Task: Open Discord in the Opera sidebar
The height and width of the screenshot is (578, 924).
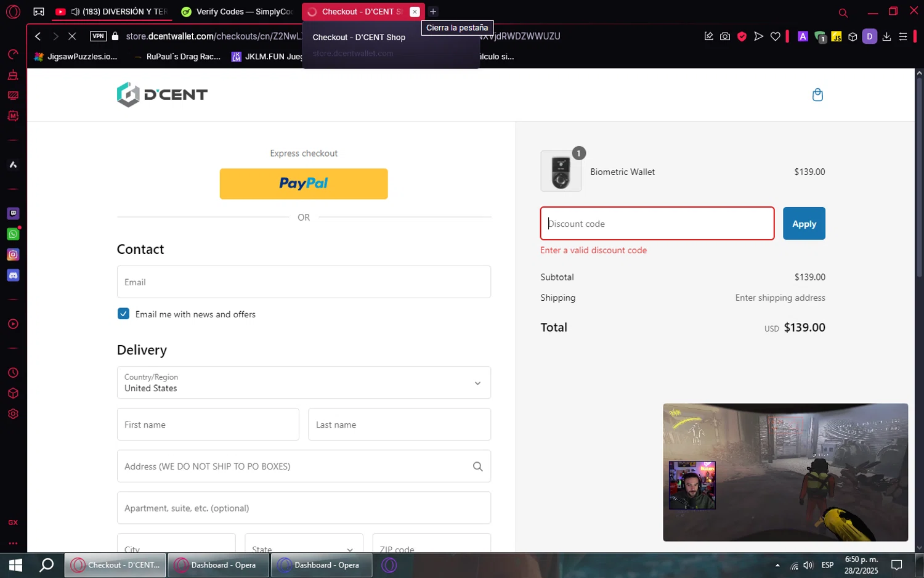Action: 13,275
